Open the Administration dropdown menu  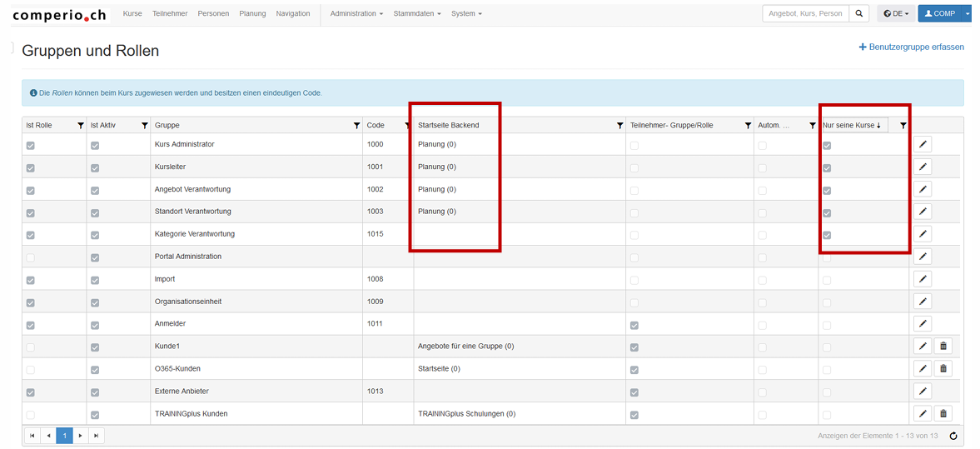356,13
